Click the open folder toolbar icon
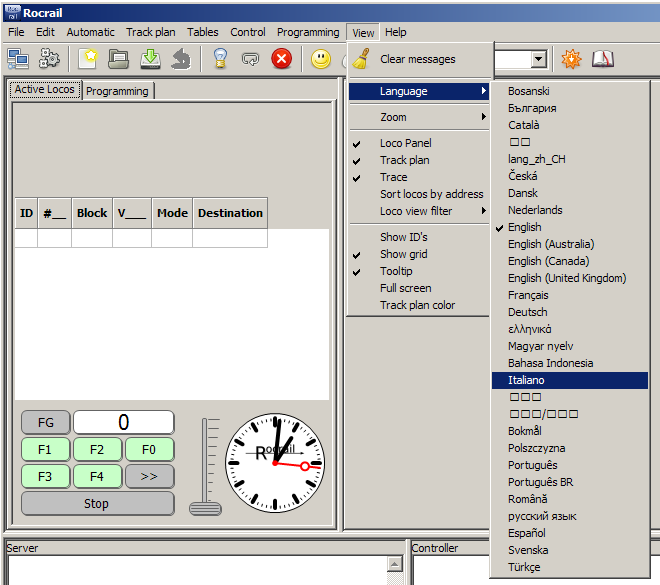Viewport: 660px width, 585px height. pos(119,59)
